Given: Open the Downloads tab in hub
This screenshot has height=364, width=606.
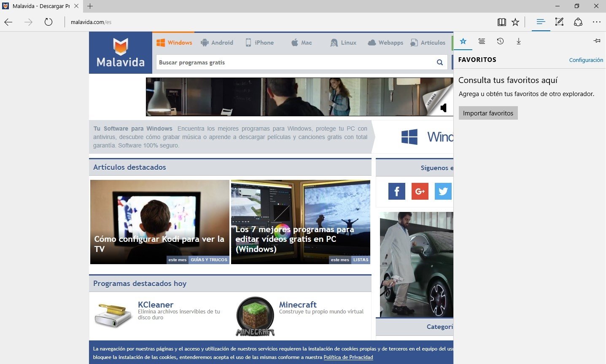Looking at the screenshot, I should click(519, 41).
